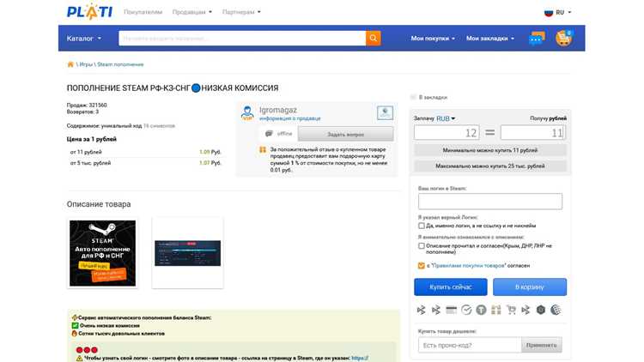Focus the promo code input field
This screenshot has width=644, height=362.
pos(470,345)
